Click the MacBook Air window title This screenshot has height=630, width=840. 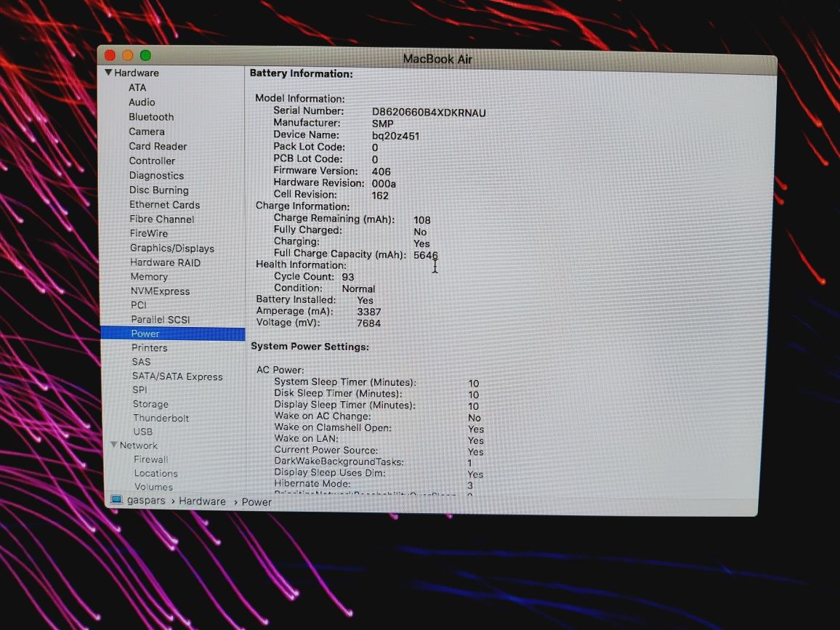pyautogui.click(x=437, y=59)
